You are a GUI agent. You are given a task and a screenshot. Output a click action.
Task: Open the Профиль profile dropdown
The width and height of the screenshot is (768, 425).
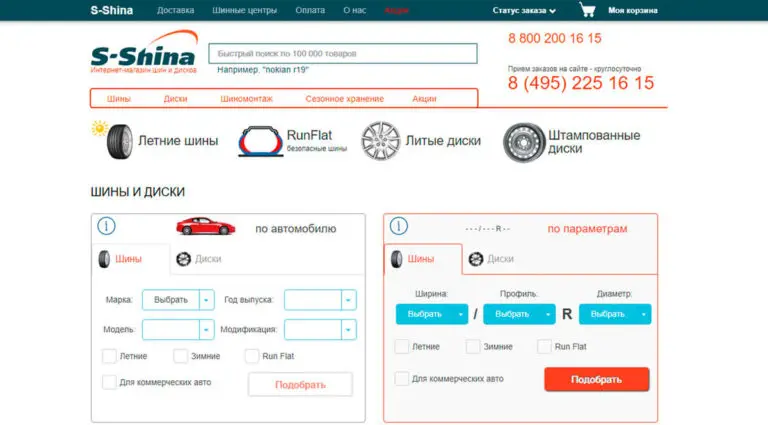(519, 314)
